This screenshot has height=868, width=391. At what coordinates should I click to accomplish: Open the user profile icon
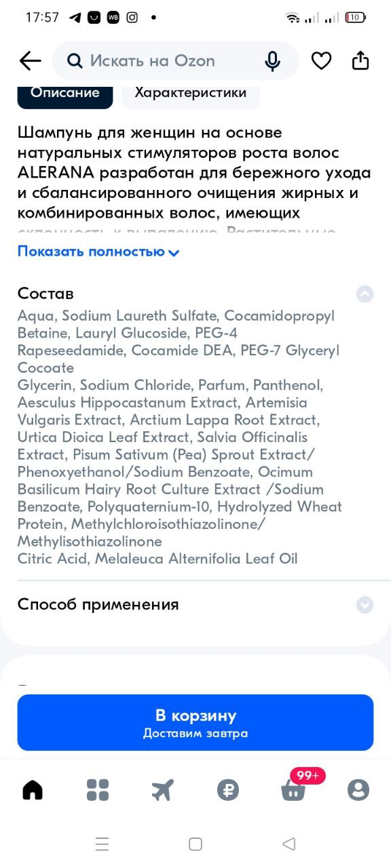point(358,789)
